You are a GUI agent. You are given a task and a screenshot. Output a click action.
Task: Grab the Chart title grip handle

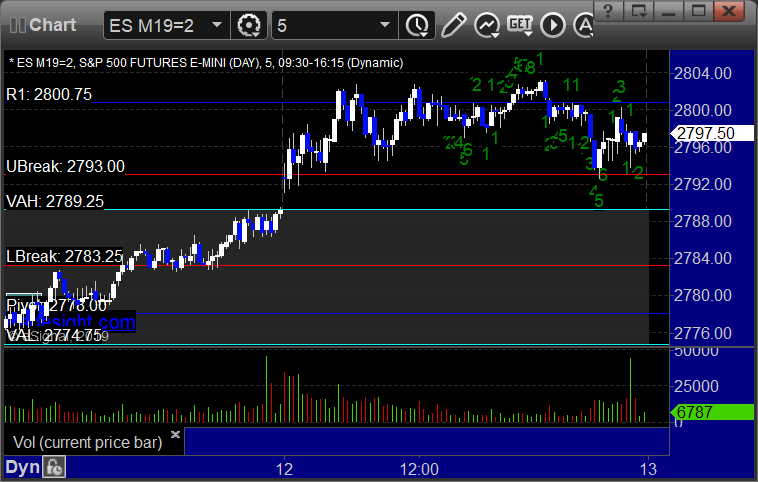click(17, 25)
